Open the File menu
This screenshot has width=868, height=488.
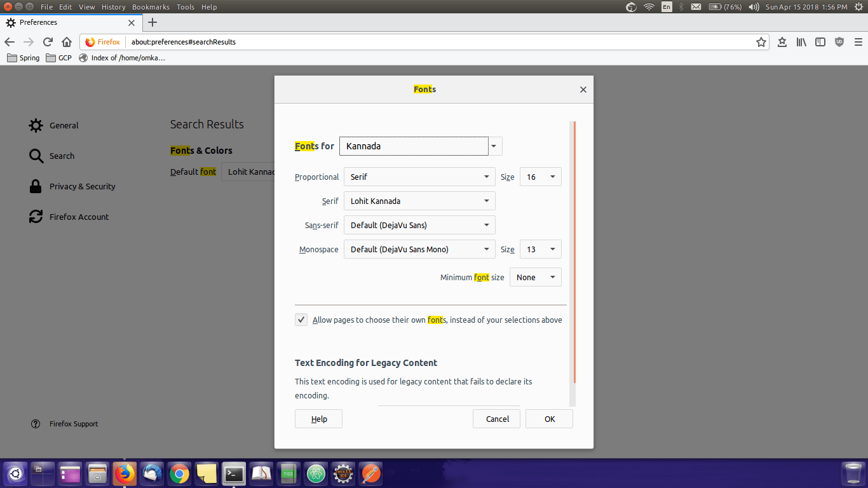46,7
